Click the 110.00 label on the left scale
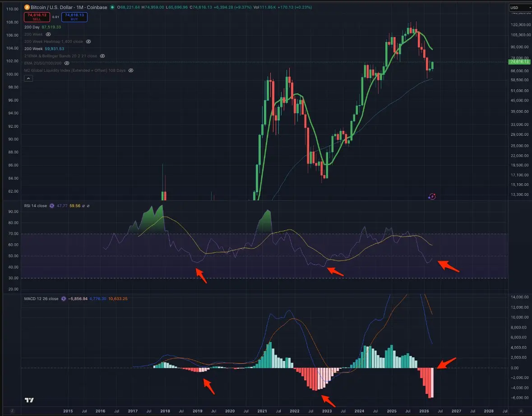The image size is (532, 416). (12, 9)
